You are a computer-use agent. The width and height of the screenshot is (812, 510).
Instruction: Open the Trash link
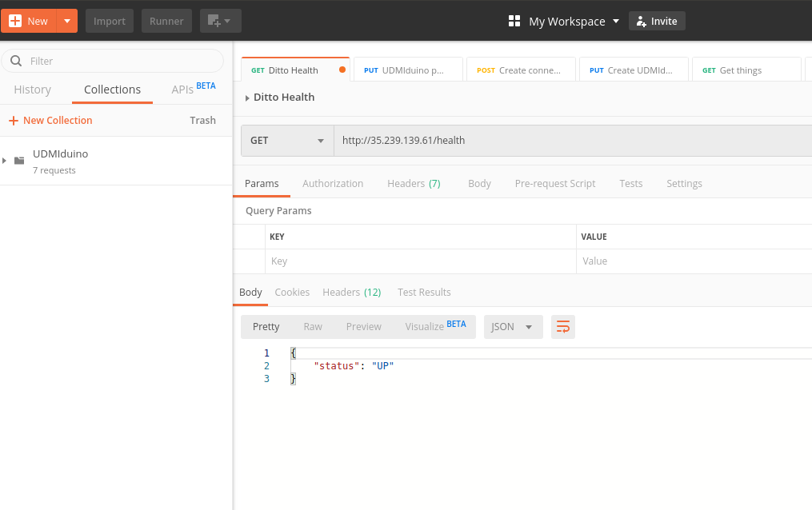click(202, 121)
